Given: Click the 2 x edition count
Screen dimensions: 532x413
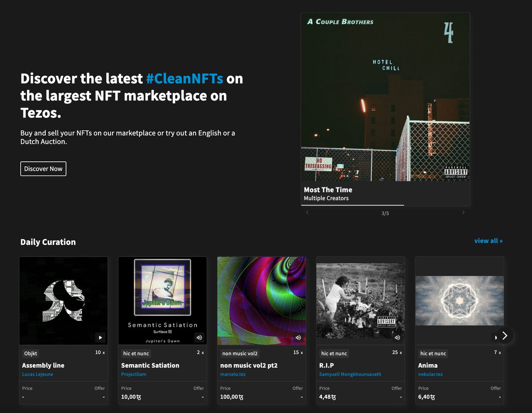Looking at the screenshot, I should [x=200, y=353].
